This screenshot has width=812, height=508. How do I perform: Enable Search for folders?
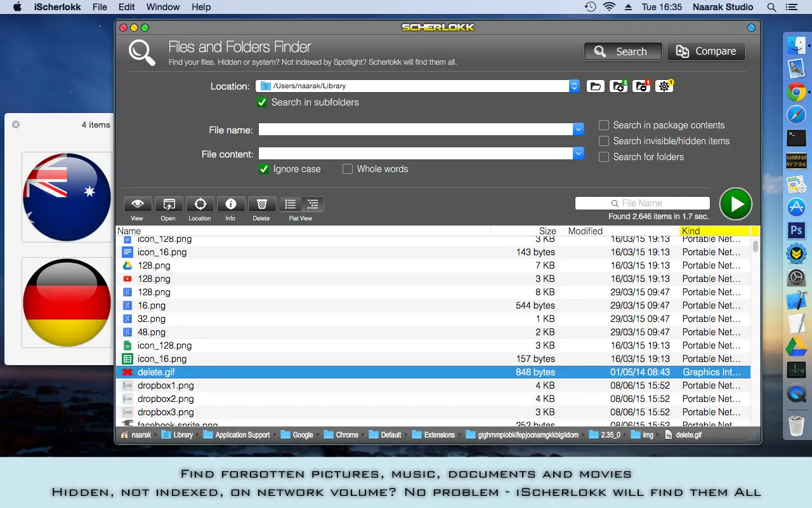pyautogui.click(x=604, y=157)
